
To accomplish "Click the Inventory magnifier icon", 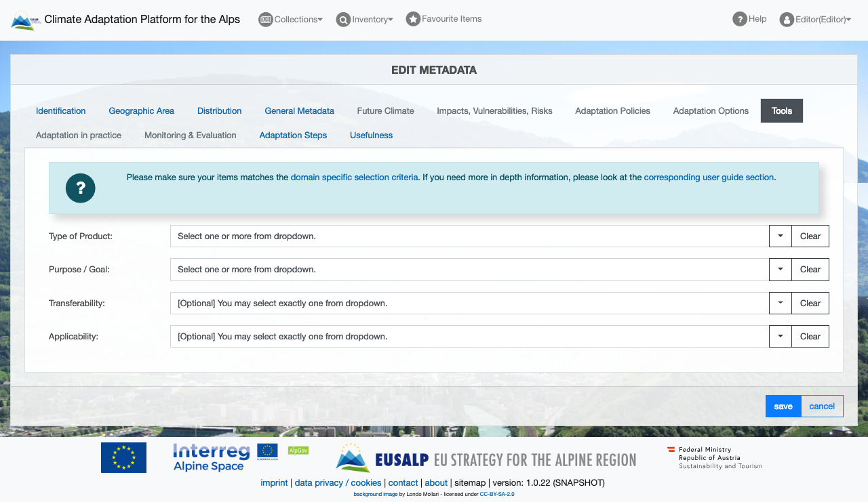I will point(344,20).
